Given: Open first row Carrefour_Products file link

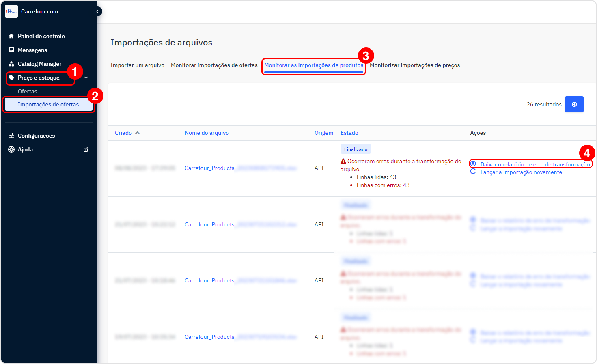Looking at the screenshot, I should point(241,168).
